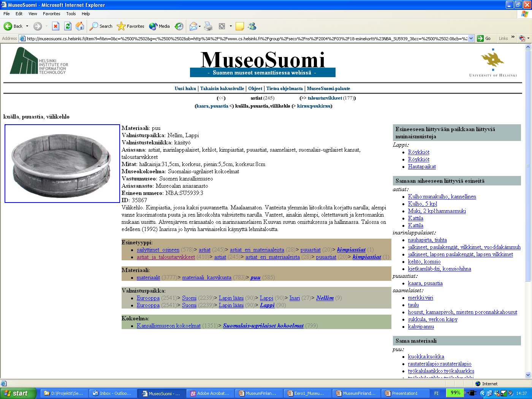This screenshot has width=532, height=399.
Task: Click the Mail envelope icon
Action: pos(193,26)
